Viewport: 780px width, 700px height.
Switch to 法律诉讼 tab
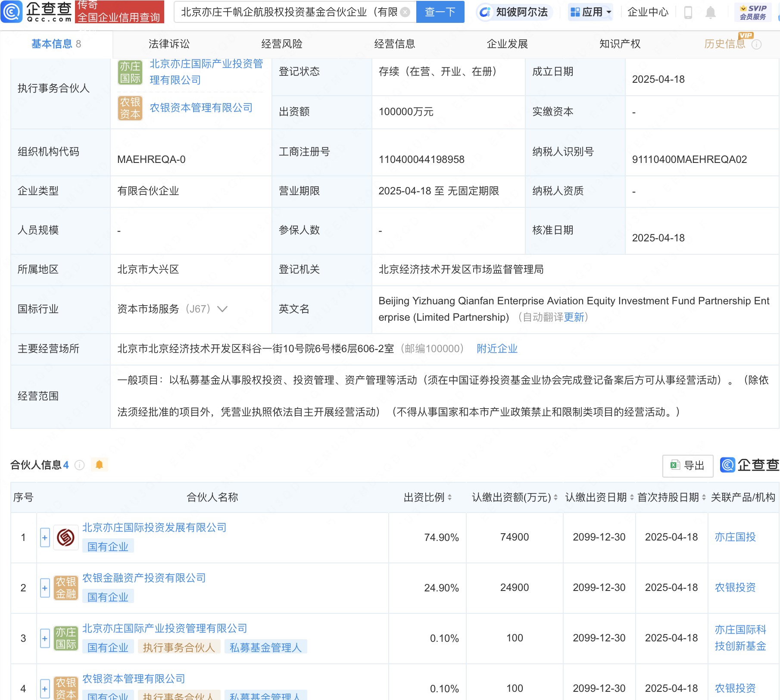(x=169, y=44)
